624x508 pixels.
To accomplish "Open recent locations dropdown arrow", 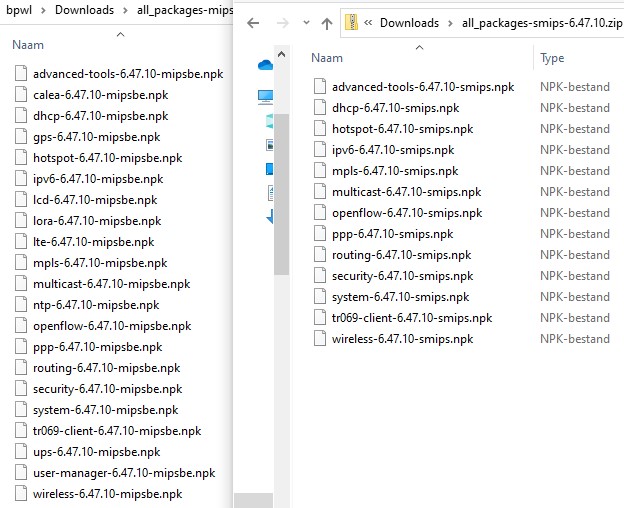I will pyautogui.click(x=306, y=23).
